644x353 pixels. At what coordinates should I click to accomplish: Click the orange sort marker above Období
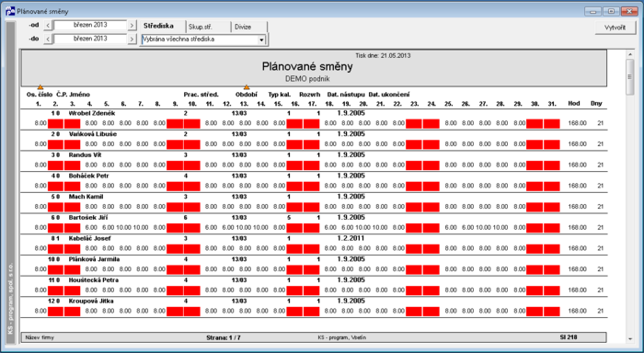click(x=247, y=87)
